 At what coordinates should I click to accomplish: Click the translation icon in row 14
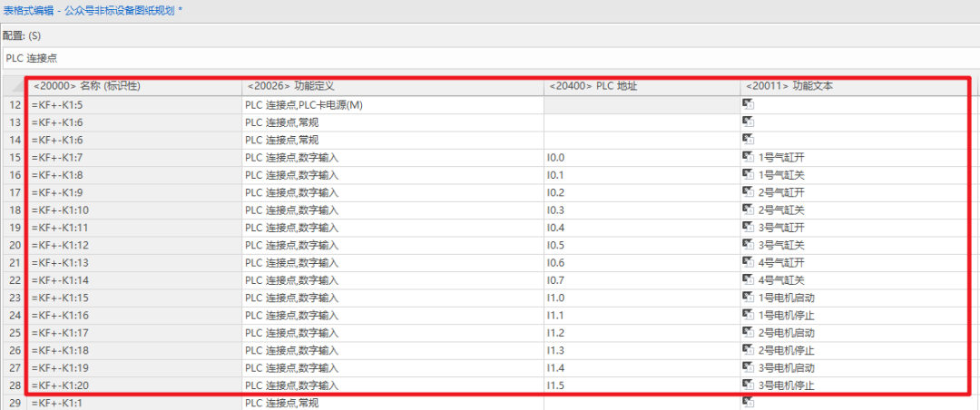tap(748, 140)
